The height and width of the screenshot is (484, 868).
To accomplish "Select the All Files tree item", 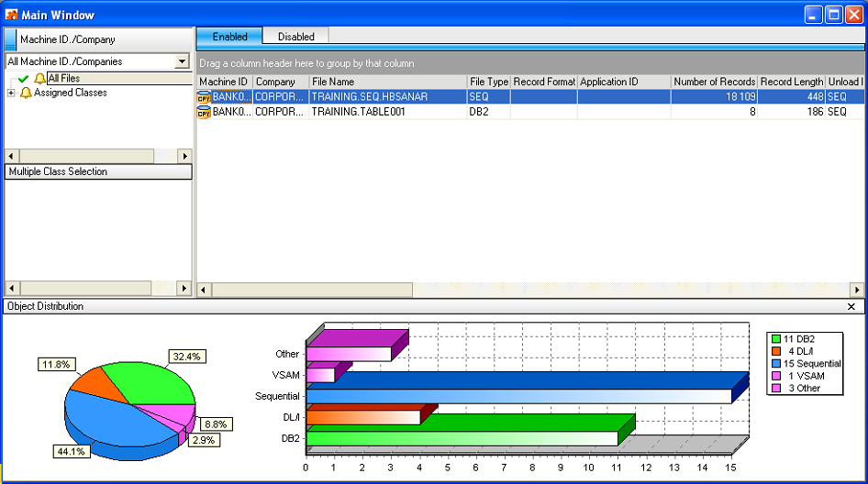I will point(64,79).
